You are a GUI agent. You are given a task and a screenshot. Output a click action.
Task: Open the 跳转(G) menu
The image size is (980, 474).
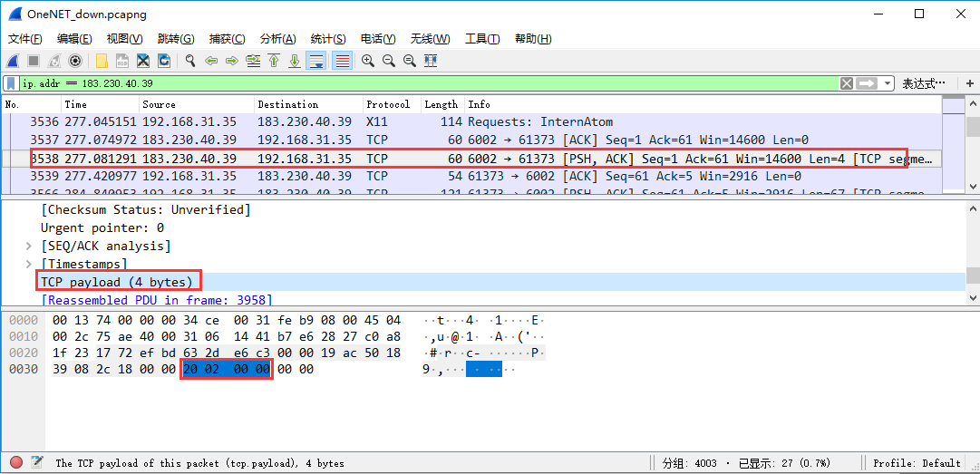coord(176,39)
